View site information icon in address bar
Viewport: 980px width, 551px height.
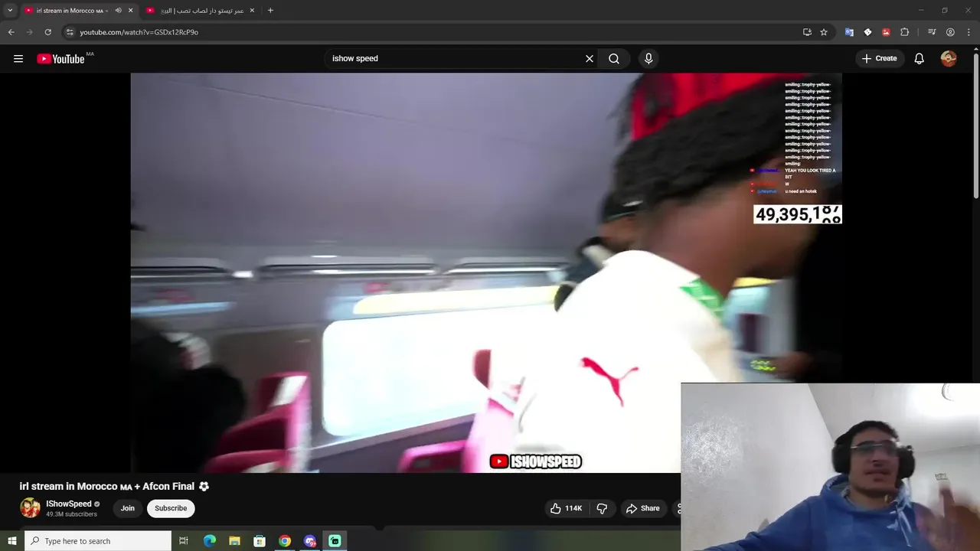[70, 32]
